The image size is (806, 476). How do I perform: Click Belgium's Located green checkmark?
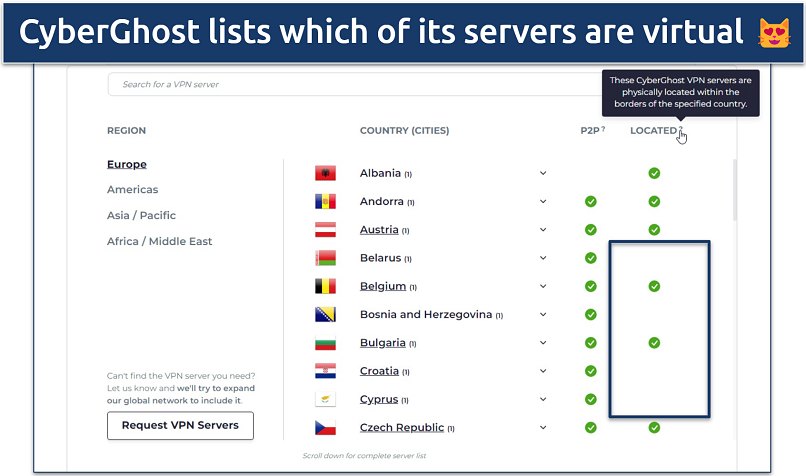(654, 286)
